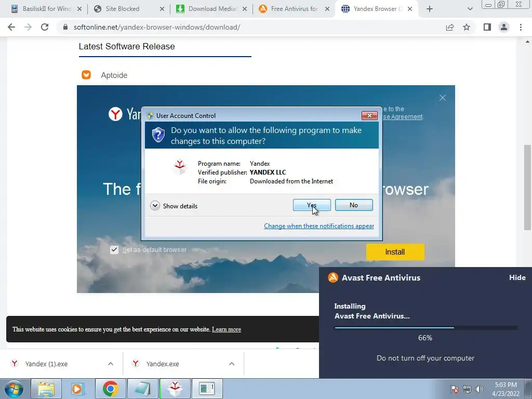Close the User Account Control dialog
The width and height of the screenshot is (532, 399).
[x=369, y=116]
